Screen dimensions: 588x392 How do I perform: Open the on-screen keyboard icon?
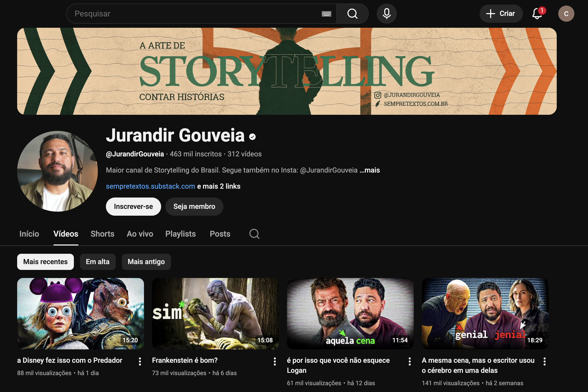(x=326, y=14)
